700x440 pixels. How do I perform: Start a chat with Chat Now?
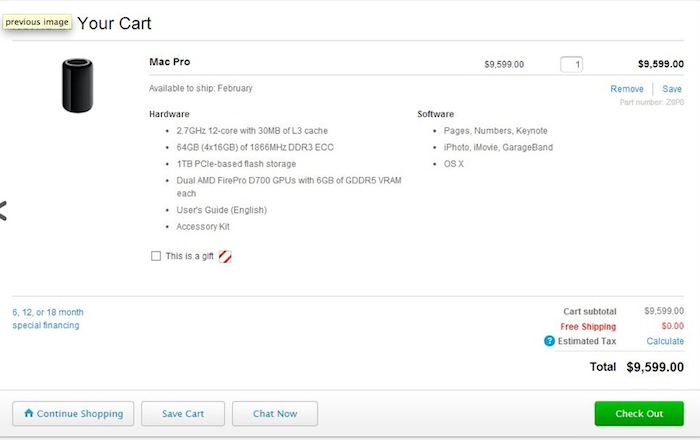coord(274,413)
